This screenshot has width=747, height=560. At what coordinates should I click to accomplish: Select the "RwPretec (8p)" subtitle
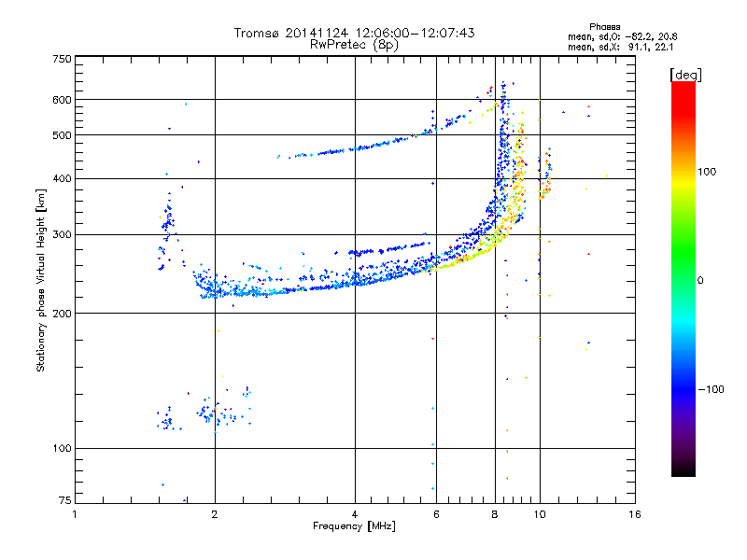click(x=354, y=45)
